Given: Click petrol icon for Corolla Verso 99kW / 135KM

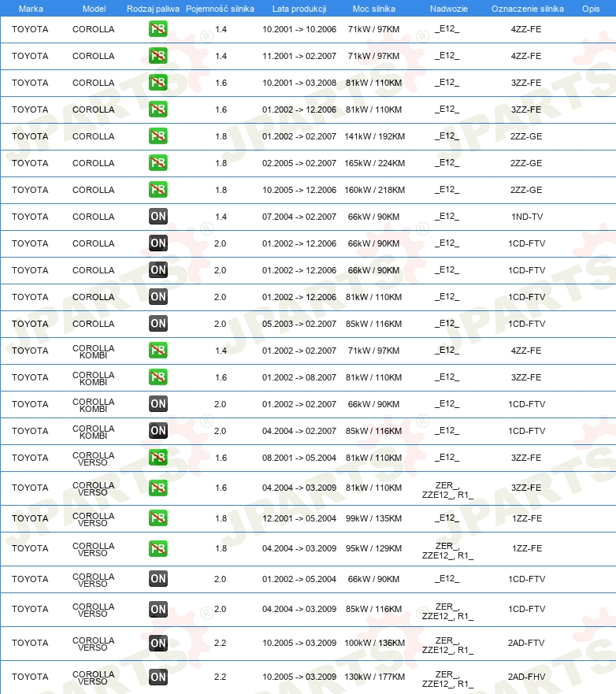Looking at the screenshot, I should coord(158,518).
